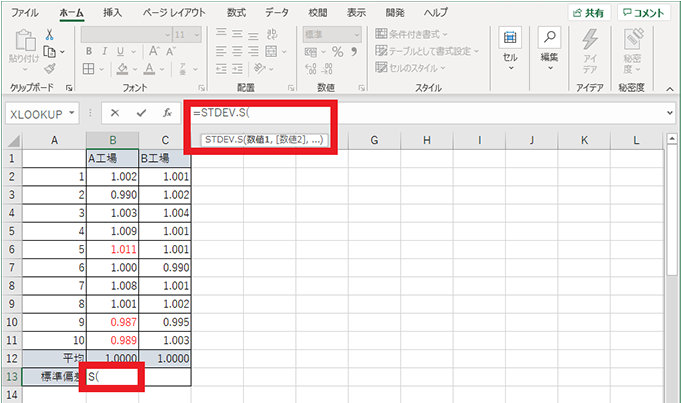The height and width of the screenshot is (403, 681).
Task: Open Format as Table (テーブルとして書式設定) menu
Action: pyautogui.click(x=427, y=51)
